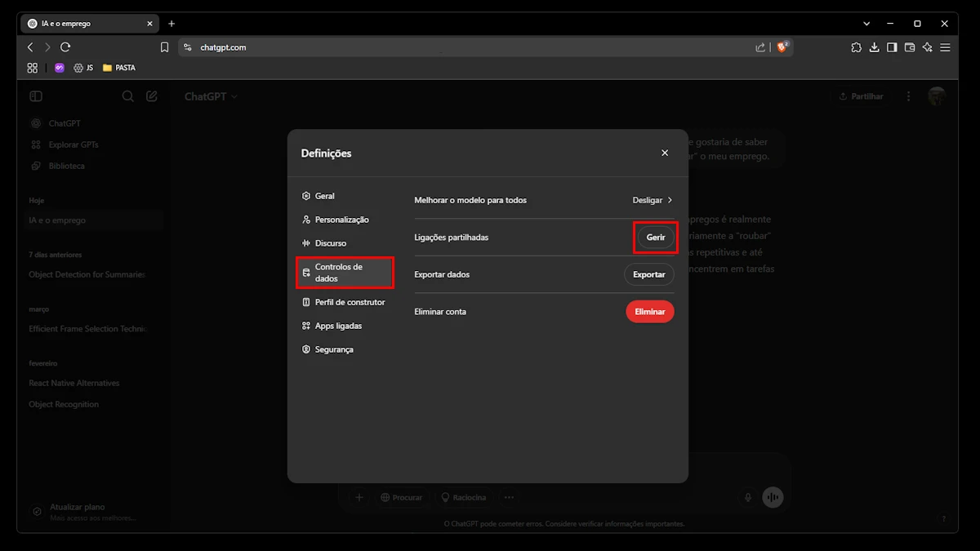Switch to the Personalização settings tab

(341, 220)
